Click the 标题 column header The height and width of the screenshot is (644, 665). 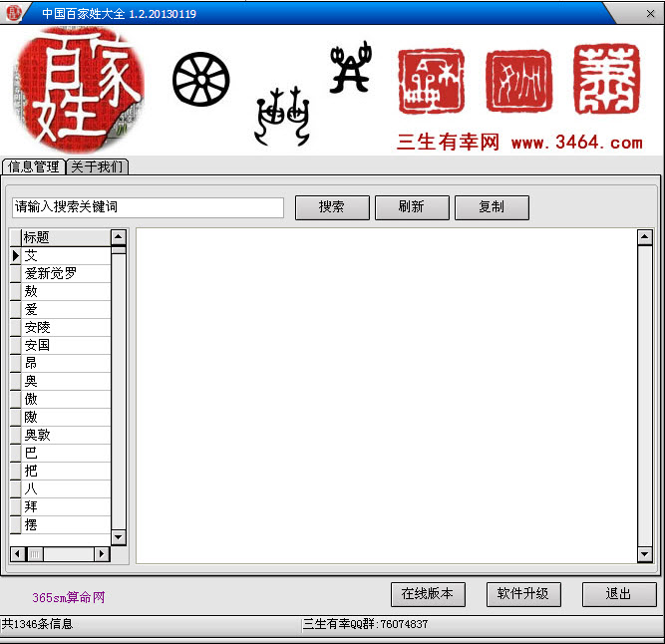click(x=66, y=237)
